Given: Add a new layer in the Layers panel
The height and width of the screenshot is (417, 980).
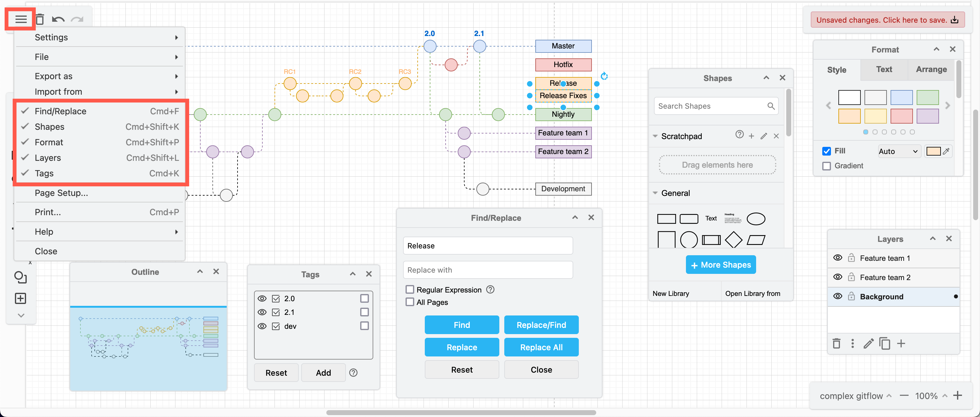Looking at the screenshot, I should [x=901, y=344].
